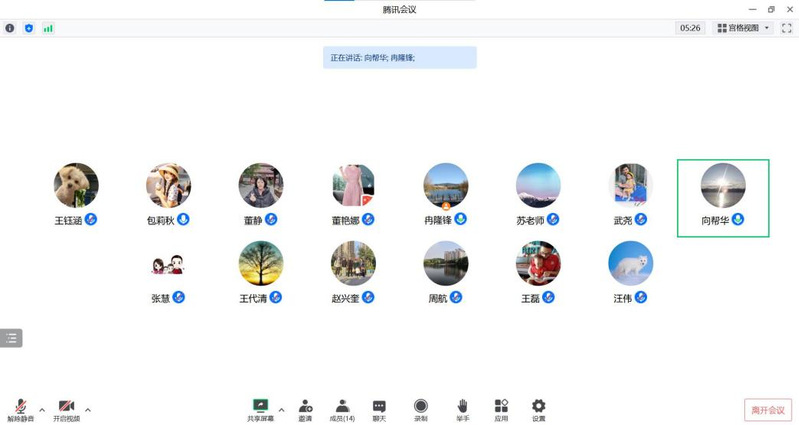
Task: Minimize the 腾讯会议 window
Action: coord(753,9)
